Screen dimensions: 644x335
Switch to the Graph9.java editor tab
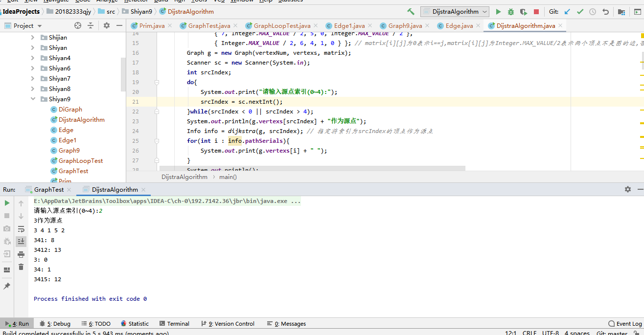405,25
